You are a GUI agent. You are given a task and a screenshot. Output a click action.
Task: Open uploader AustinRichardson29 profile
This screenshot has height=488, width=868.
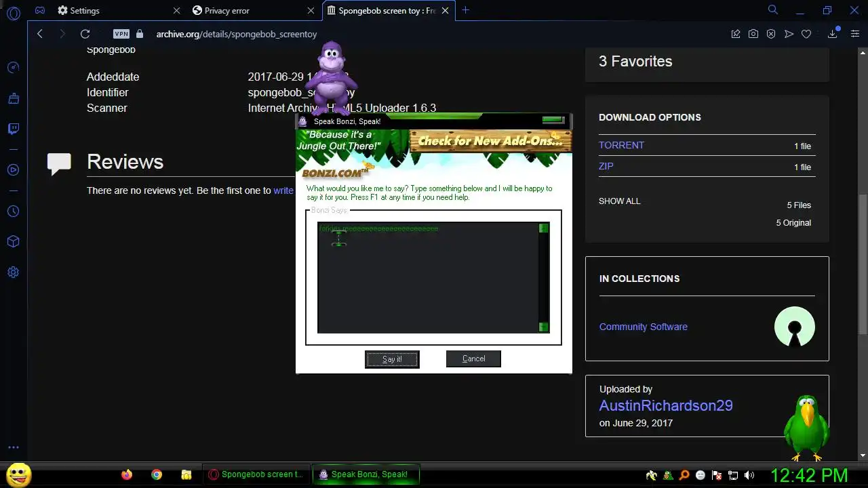click(x=666, y=406)
